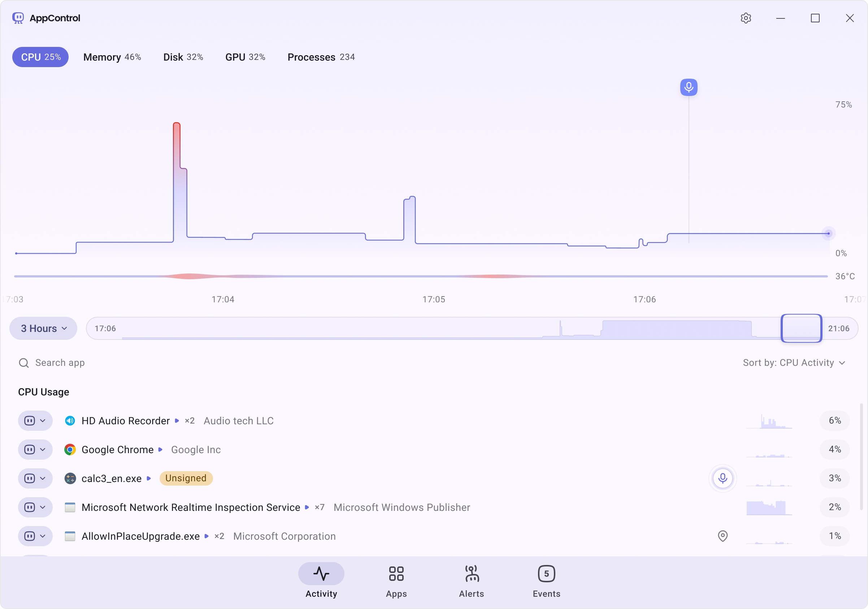Screen dimensions: 868x609
Task: Expand the calc3_en.exe row details chevron
Action: pos(42,478)
